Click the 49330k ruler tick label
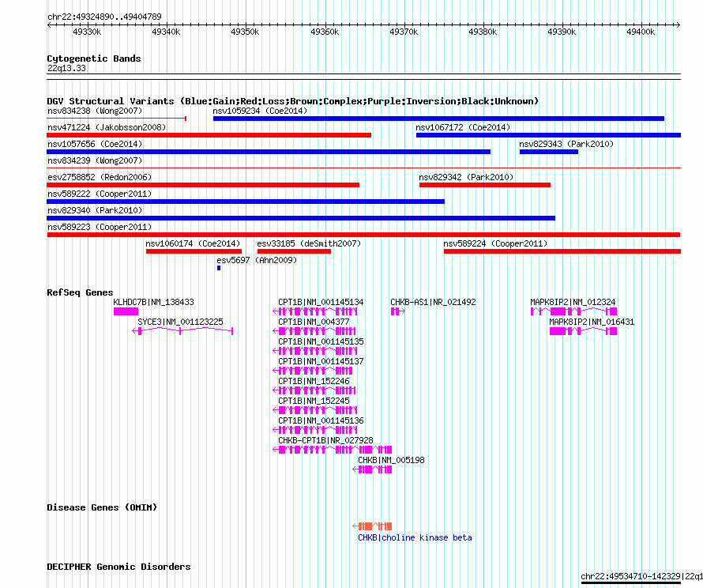703x588 pixels. point(87,32)
